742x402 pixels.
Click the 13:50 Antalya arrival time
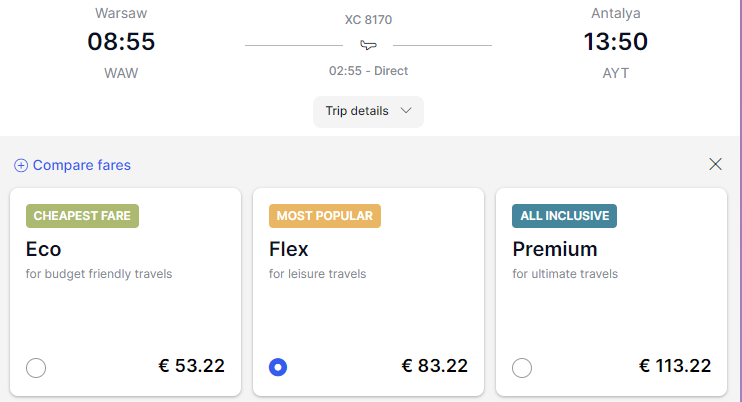tap(616, 42)
